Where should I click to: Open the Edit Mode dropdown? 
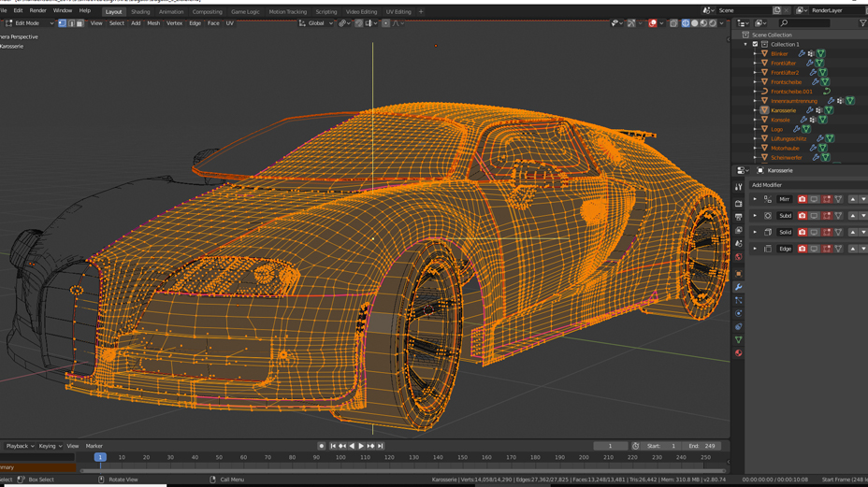click(29, 23)
